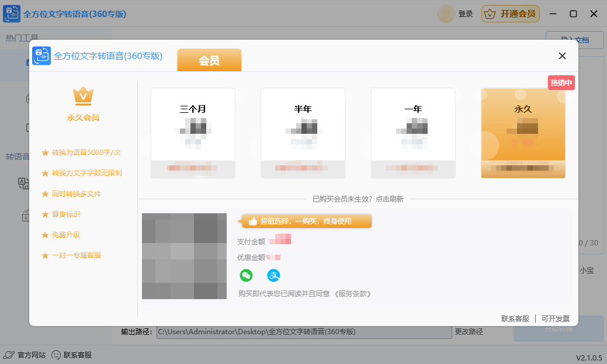Click the 热销中 badge on the 永久 card
Viewport: 607px width, 364px height.
[x=561, y=82]
